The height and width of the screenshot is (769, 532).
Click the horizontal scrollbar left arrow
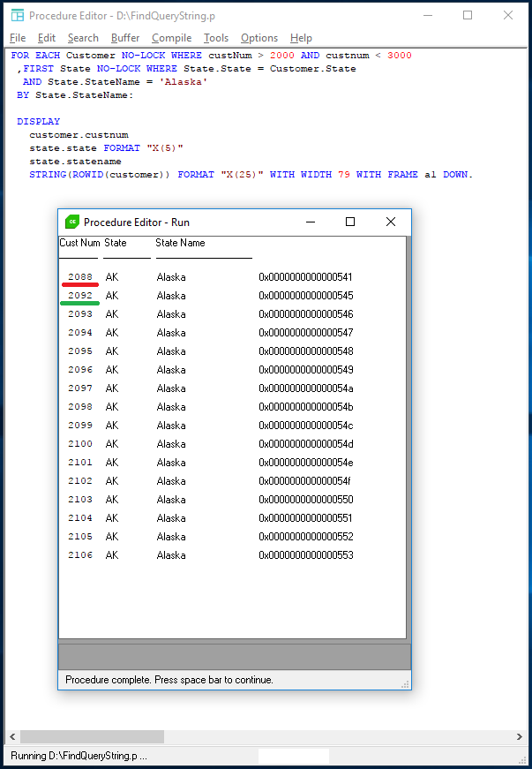[x=12, y=736]
